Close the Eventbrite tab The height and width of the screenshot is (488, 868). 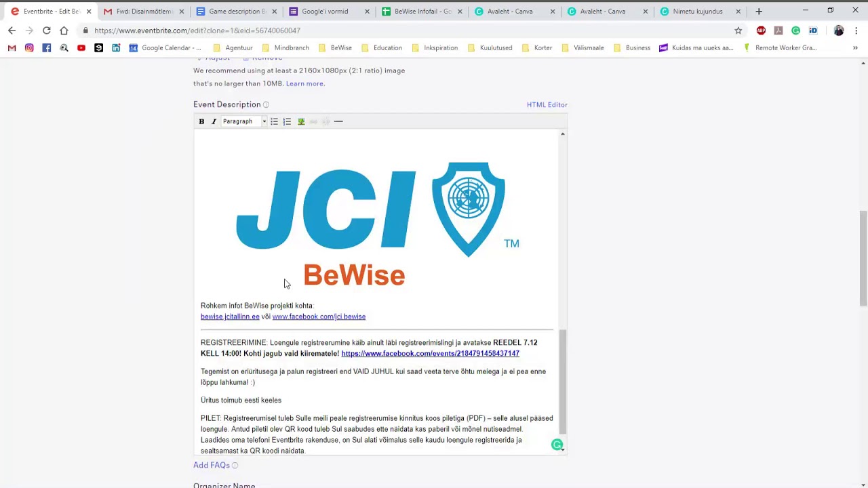[89, 12]
